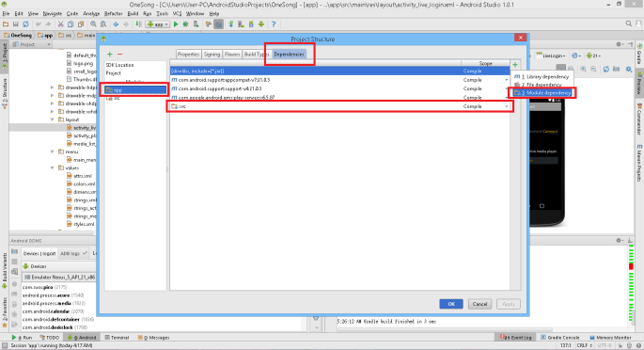644x350 pixels.
Task: Click the Help question mark icon
Action: click(274, 24)
